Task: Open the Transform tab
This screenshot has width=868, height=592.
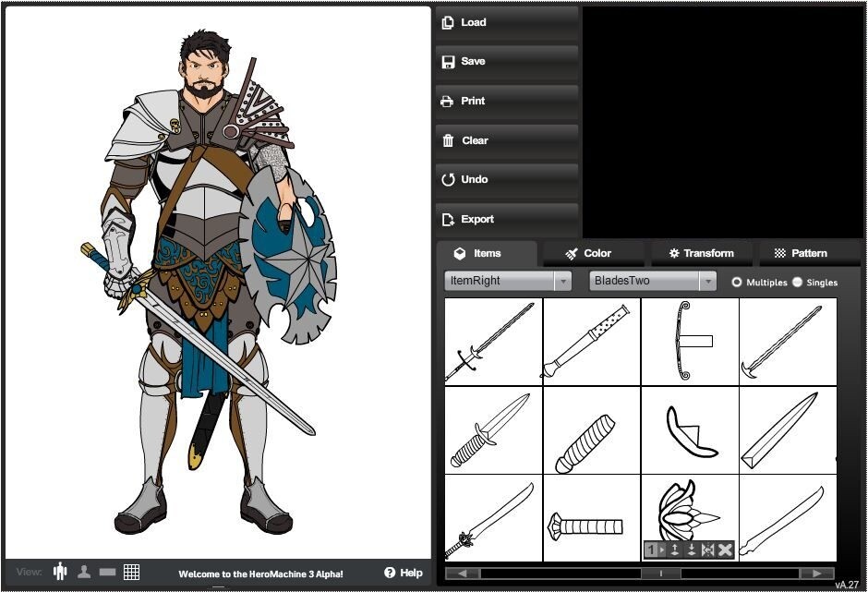Action: [701, 253]
